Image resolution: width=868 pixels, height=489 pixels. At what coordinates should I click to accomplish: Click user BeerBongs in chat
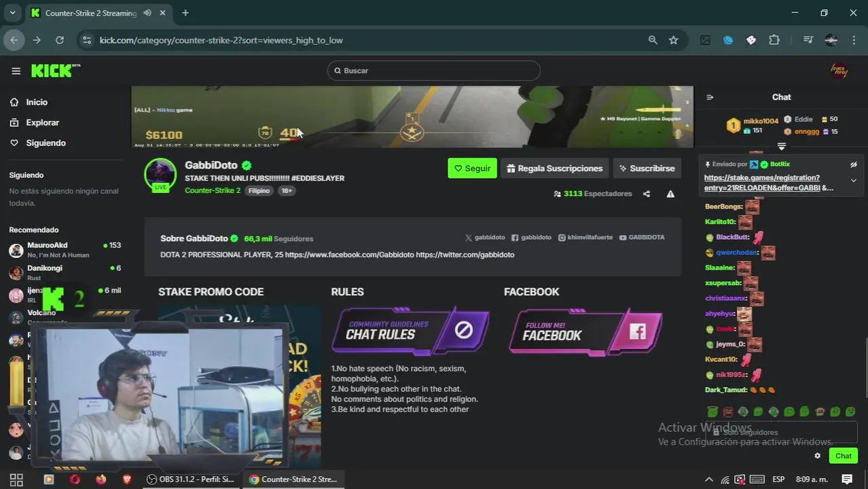pyautogui.click(x=723, y=206)
